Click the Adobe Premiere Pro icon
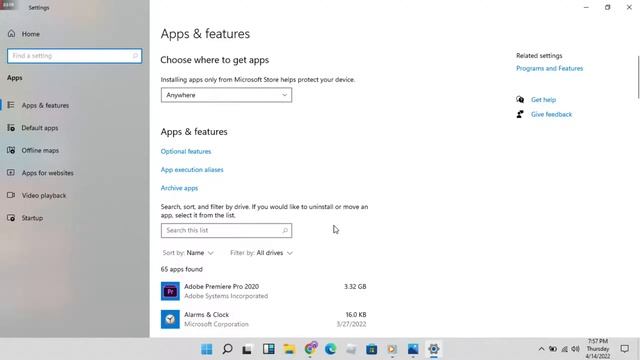Image resolution: width=640 pixels, height=360 pixels. (170, 291)
